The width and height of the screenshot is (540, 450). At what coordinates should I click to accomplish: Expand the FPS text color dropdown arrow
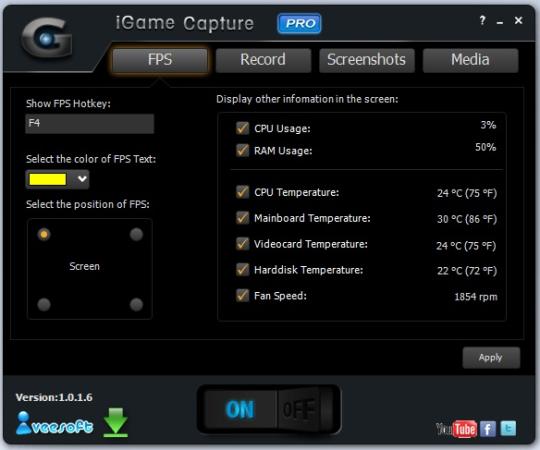(82, 179)
